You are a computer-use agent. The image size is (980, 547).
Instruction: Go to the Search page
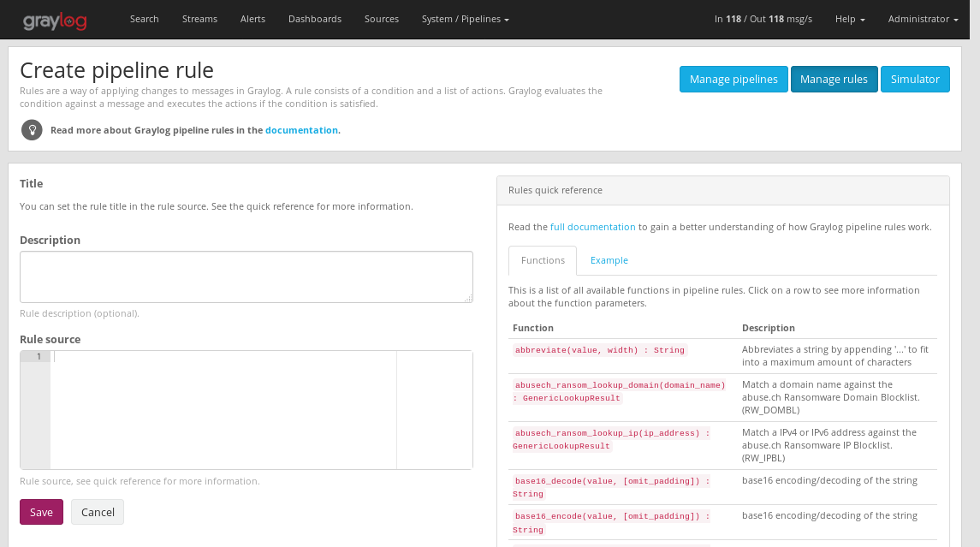point(144,19)
